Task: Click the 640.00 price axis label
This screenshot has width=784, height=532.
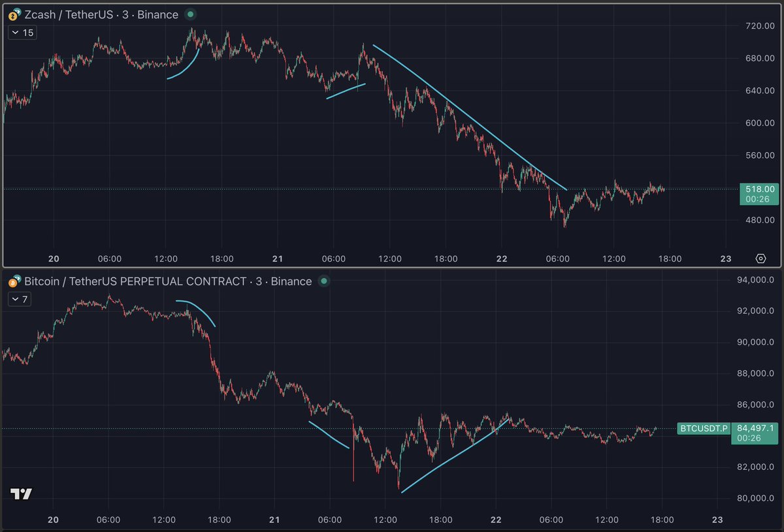Action: (x=760, y=91)
